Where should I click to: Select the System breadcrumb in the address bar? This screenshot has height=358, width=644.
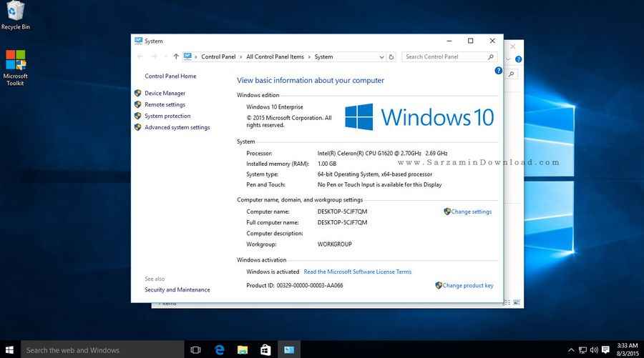click(x=323, y=56)
